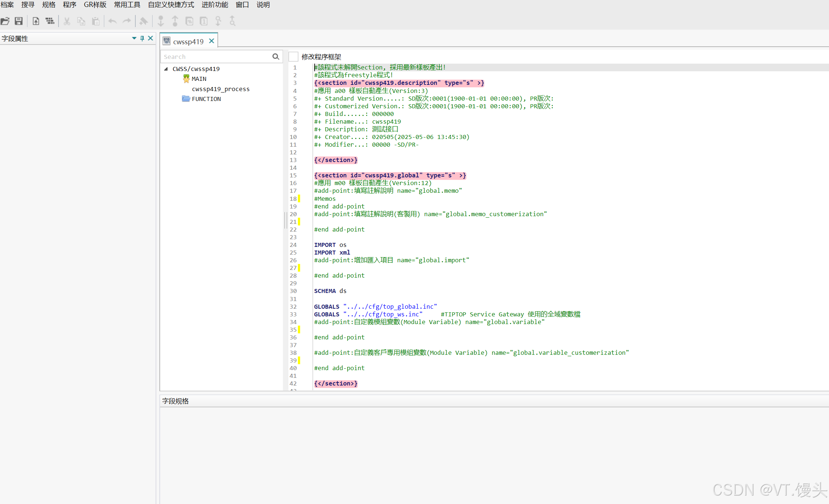Pin the 字段属性 panel
Image resolution: width=829 pixels, height=504 pixels.
pyautogui.click(x=142, y=38)
